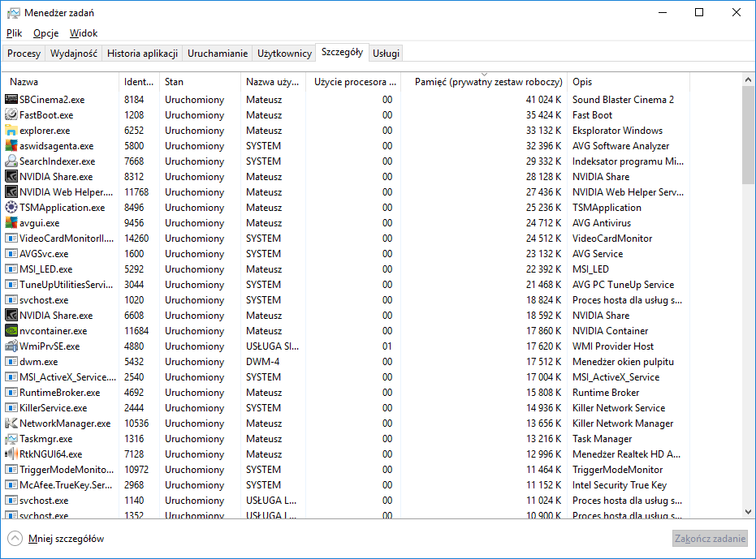The width and height of the screenshot is (756, 559).
Task: Click svchost.exe with PID 1140
Action: click(x=44, y=501)
